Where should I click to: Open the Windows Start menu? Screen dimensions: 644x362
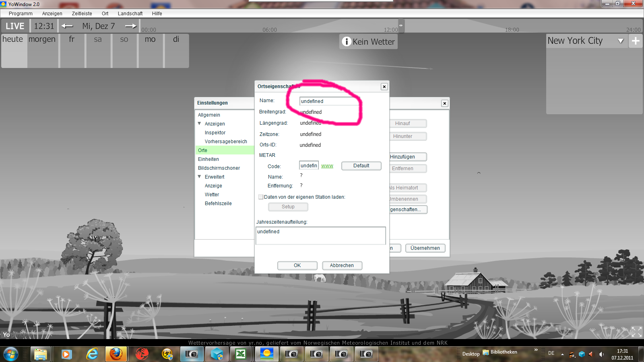(x=11, y=354)
